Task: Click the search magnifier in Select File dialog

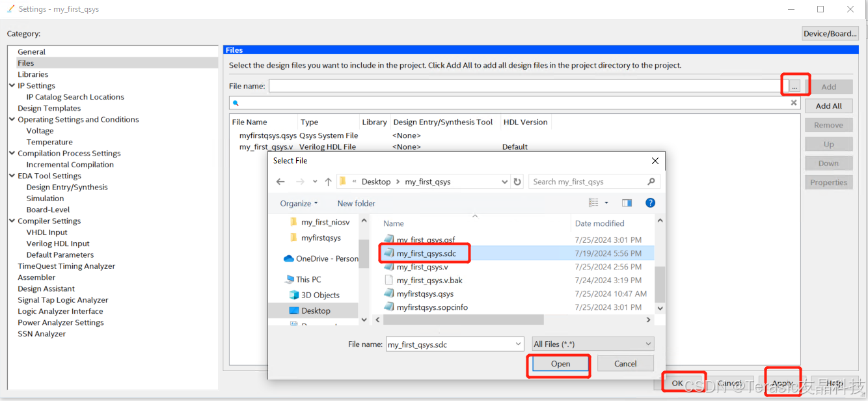Action: pyautogui.click(x=651, y=182)
